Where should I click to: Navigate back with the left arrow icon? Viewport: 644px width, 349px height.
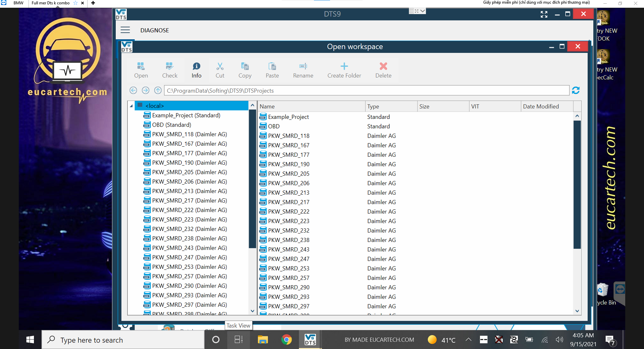pyautogui.click(x=133, y=90)
